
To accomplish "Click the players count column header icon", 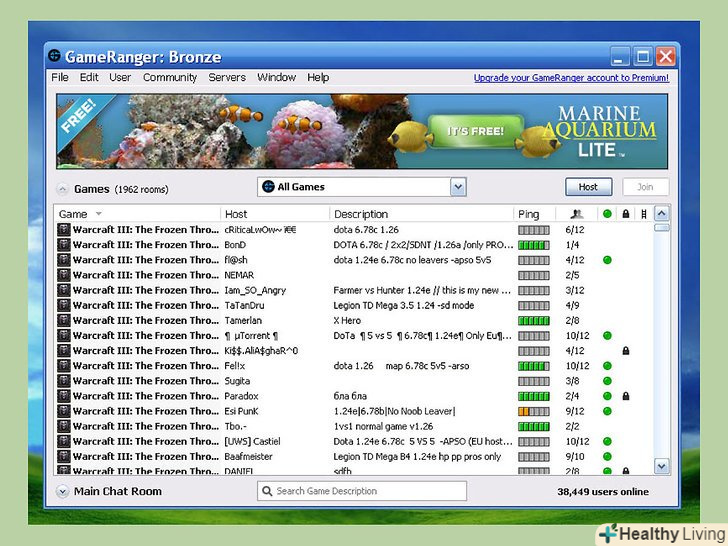I will (x=576, y=214).
